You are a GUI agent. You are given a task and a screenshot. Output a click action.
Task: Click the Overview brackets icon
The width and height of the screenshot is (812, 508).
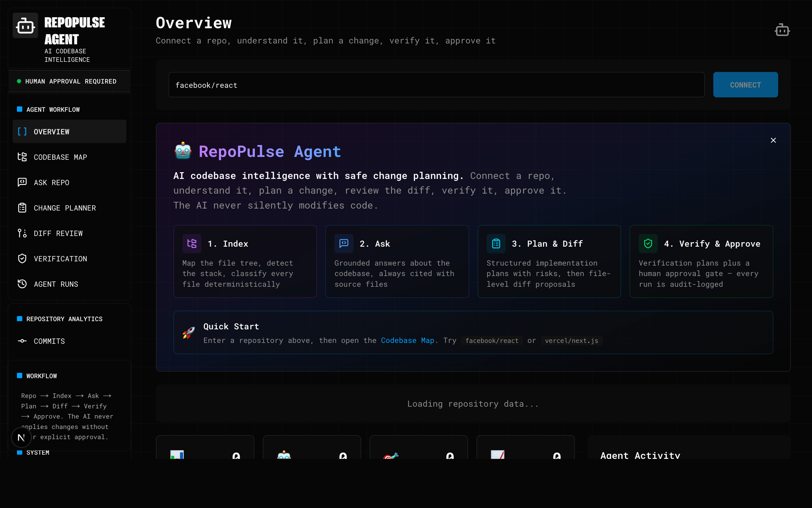click(22, 131)
